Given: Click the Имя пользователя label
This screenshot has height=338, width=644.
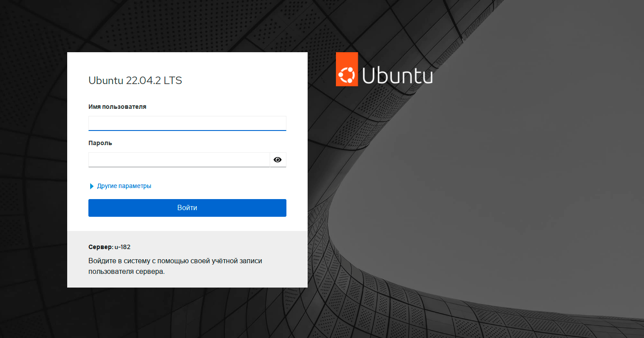Looking at the screenshot, I should point(117,107).
